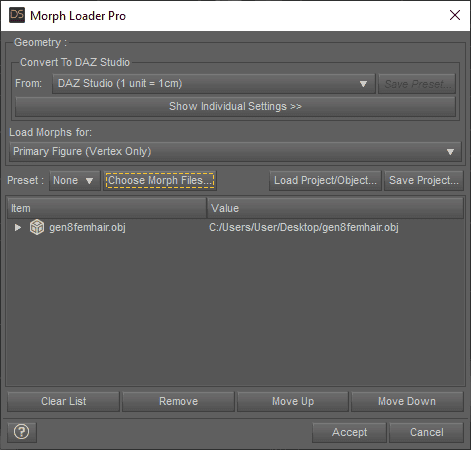Click the help question mark icon

22,432
